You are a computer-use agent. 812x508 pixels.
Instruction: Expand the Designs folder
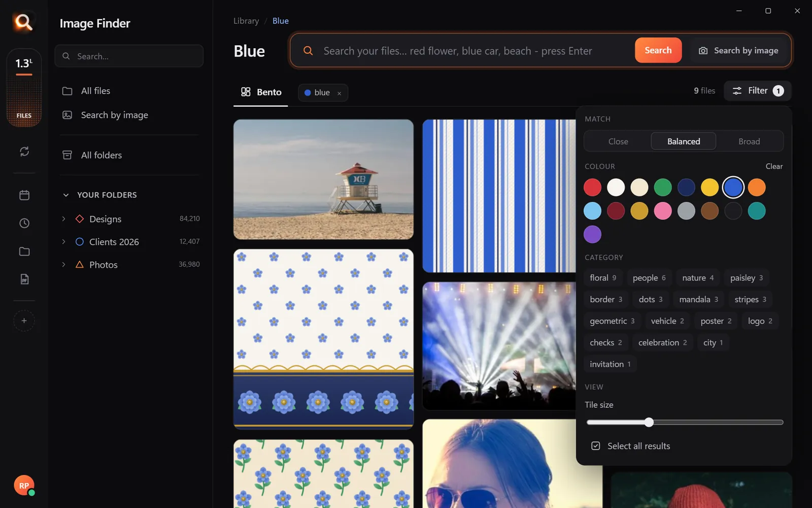(63, 219)
